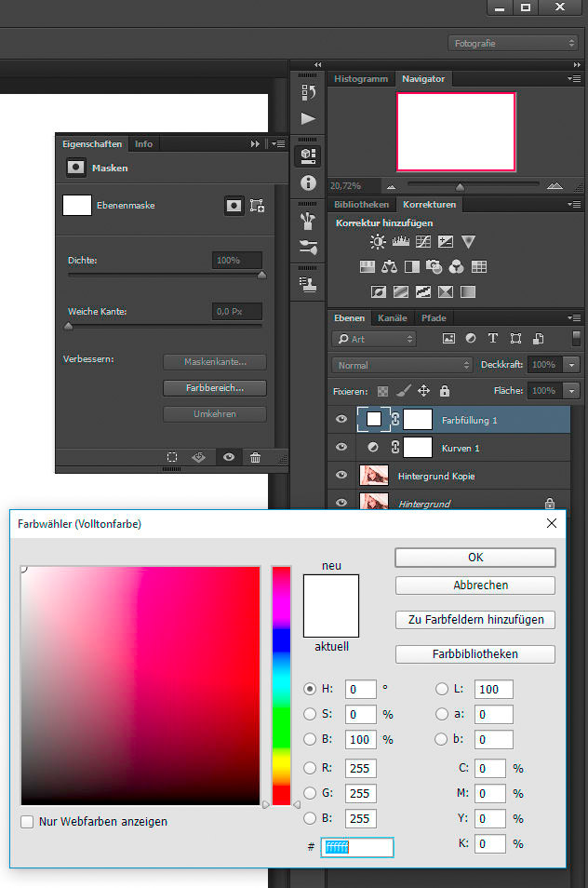The image size is (588, 888).
Task: Open the Navigator panel flyout menu
Action: [x=574, y=79]
